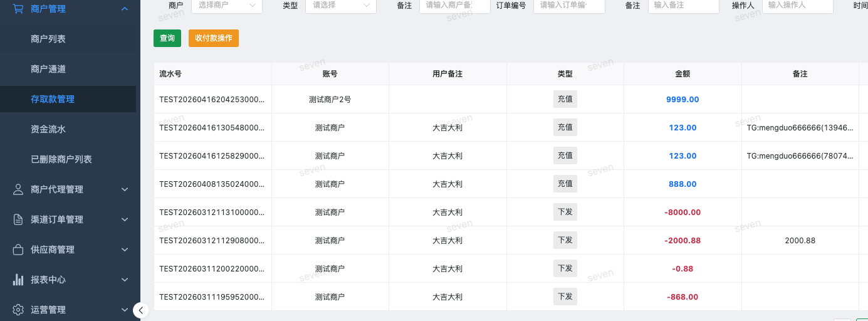This screenshot has width=868, height=321.
Task: Click the 金额 column header
Action: pos(682,74)
